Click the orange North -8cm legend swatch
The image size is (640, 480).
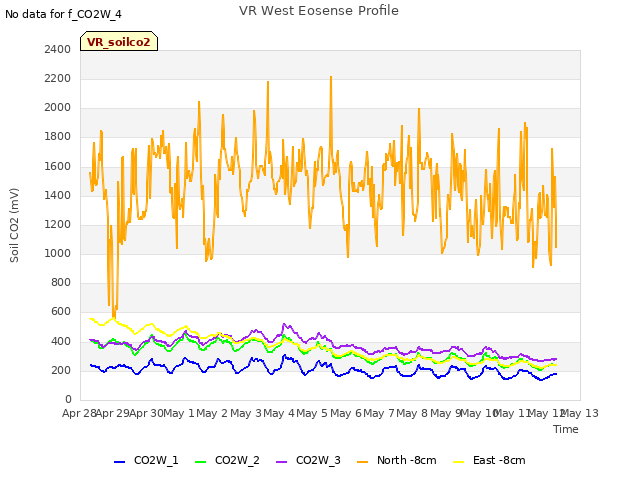[362, 462]
